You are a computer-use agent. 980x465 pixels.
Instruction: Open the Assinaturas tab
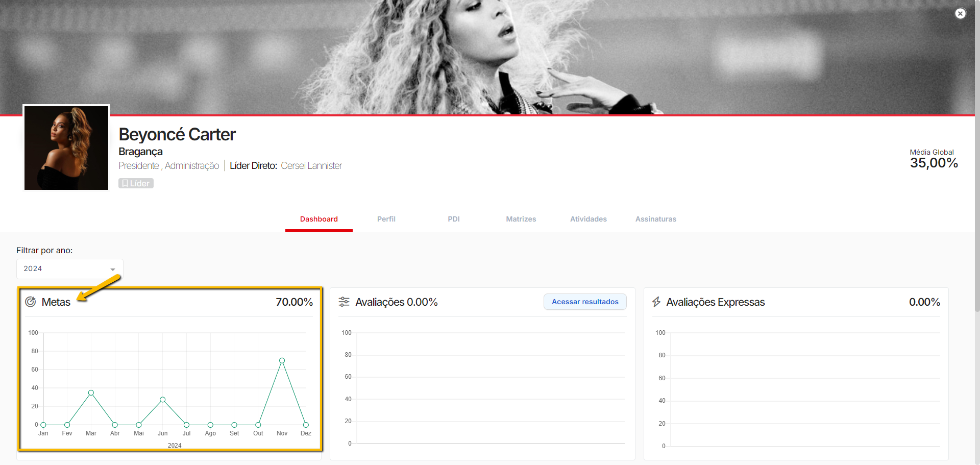656,219
